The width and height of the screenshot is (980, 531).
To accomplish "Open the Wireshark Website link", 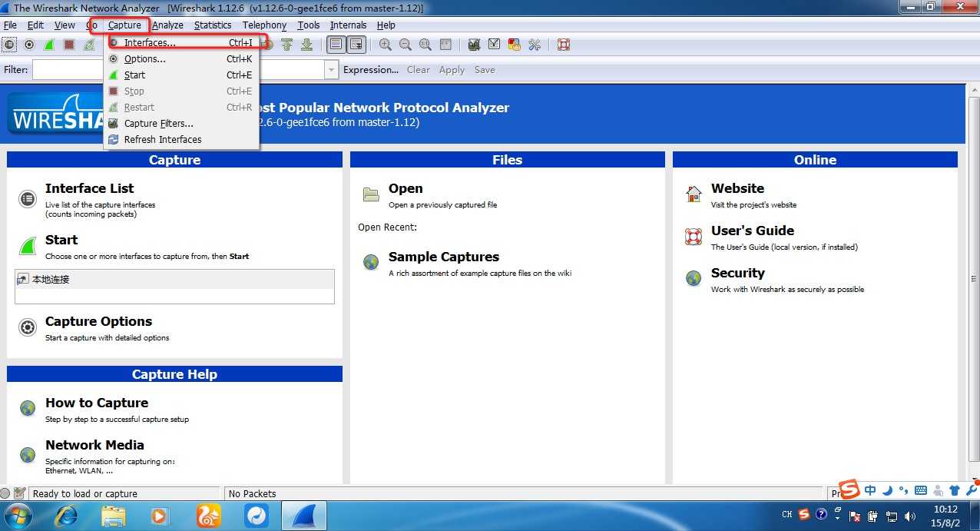I will pyautogui.click(x=737, y=188).
